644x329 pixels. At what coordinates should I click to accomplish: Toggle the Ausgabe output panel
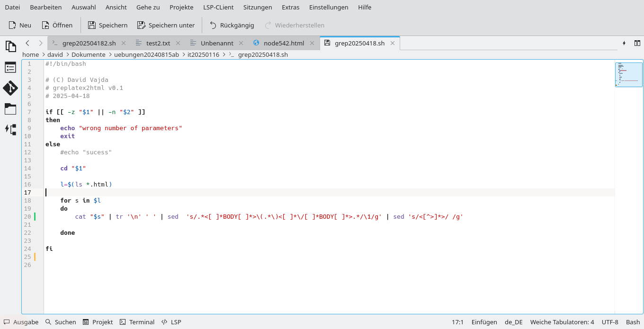[x=21, y=322]
